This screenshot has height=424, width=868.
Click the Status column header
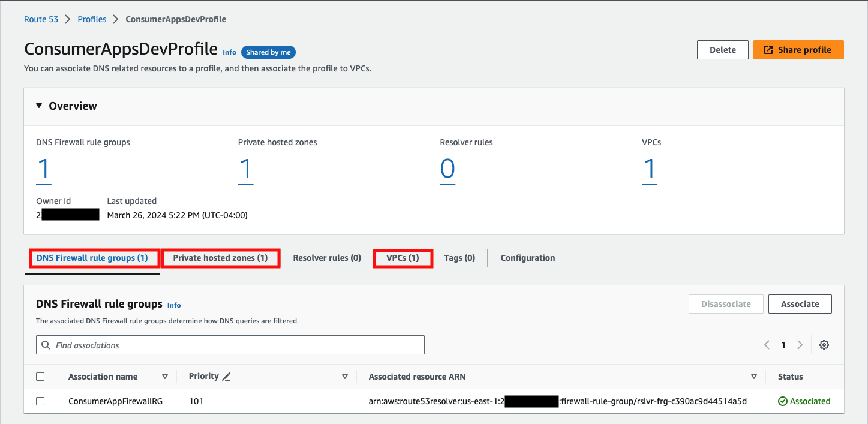click(x=790, y=377)
